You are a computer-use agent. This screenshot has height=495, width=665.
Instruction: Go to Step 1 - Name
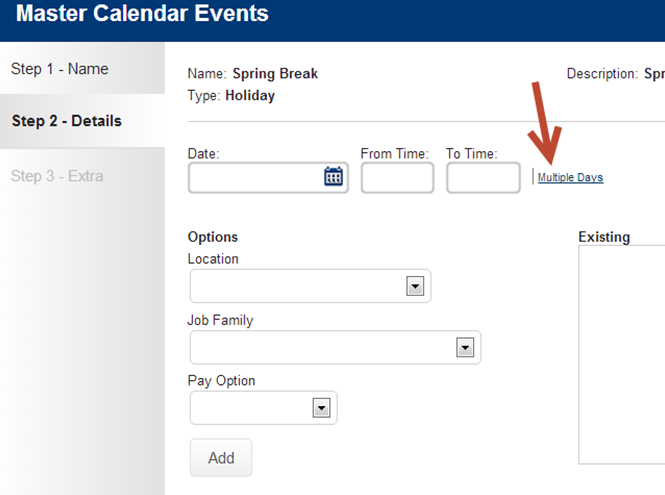coord(60,69)
